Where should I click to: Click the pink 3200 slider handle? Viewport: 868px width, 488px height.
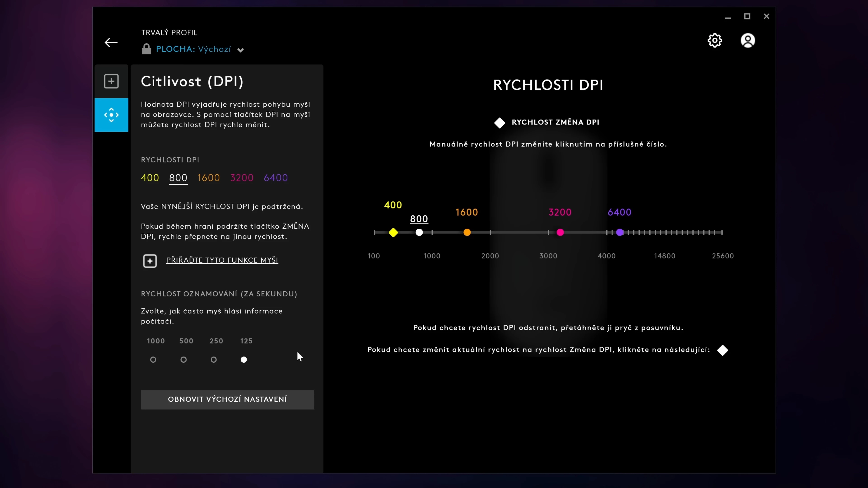tap(560, 232)
